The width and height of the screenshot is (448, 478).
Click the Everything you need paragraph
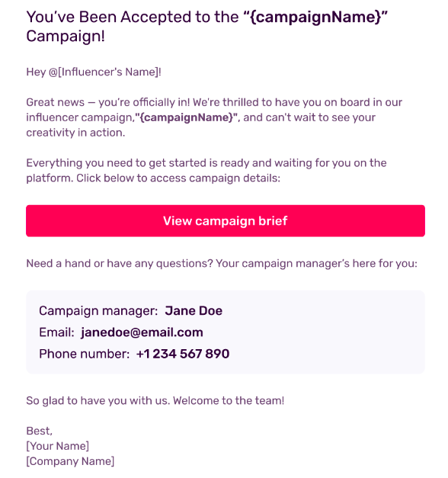click(206, 171)
